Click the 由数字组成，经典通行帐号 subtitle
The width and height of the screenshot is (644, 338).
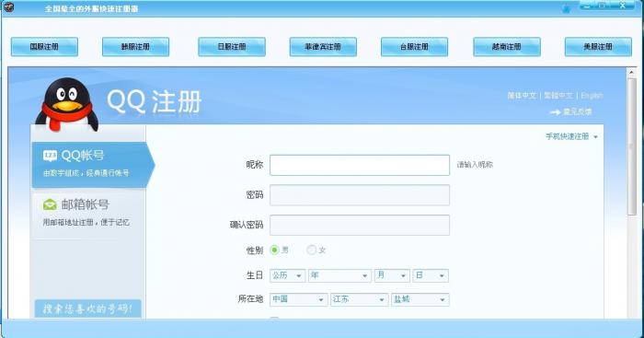(x=86, y=173)
